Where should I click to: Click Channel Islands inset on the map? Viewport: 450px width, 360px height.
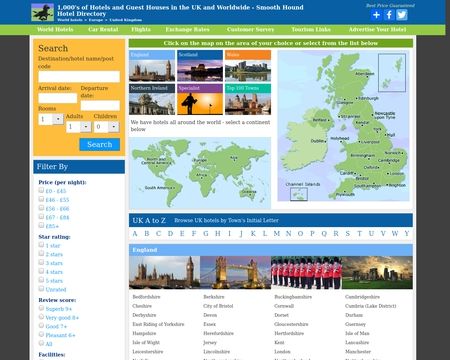[x=299, y=194]
